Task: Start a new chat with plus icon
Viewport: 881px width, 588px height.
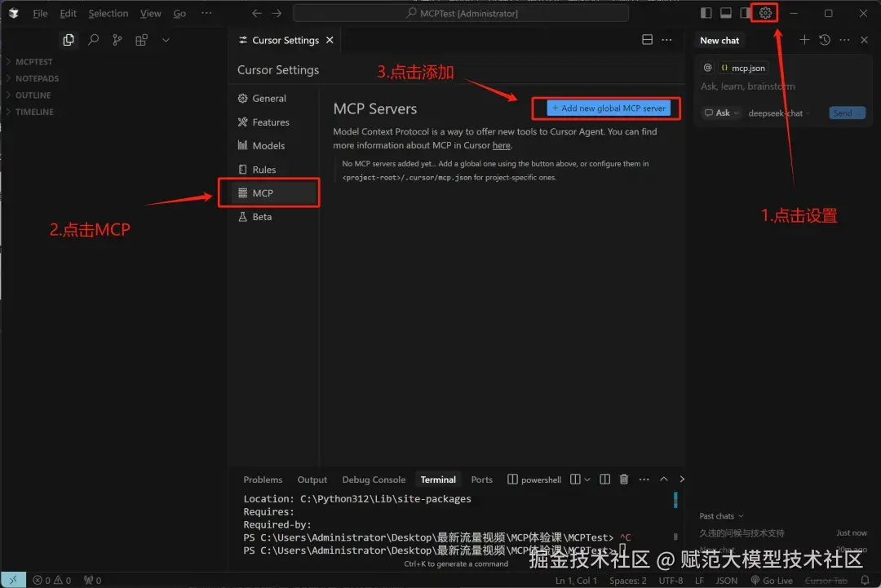Action: pos(804,39)
